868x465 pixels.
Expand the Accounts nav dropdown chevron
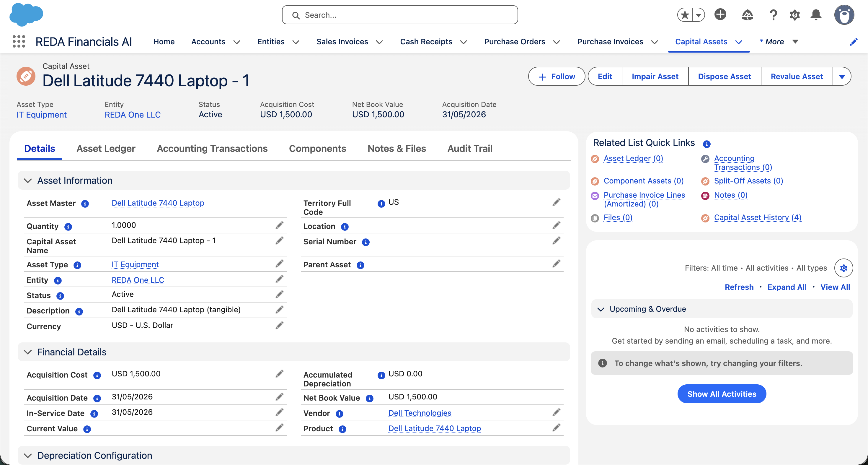click(237, 42)
